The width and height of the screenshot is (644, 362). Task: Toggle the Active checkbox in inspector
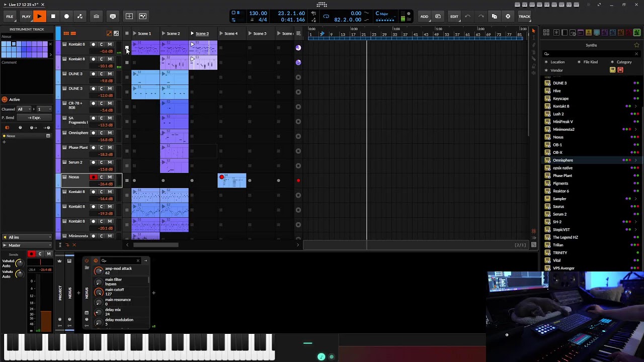click(x=4, y=100)
